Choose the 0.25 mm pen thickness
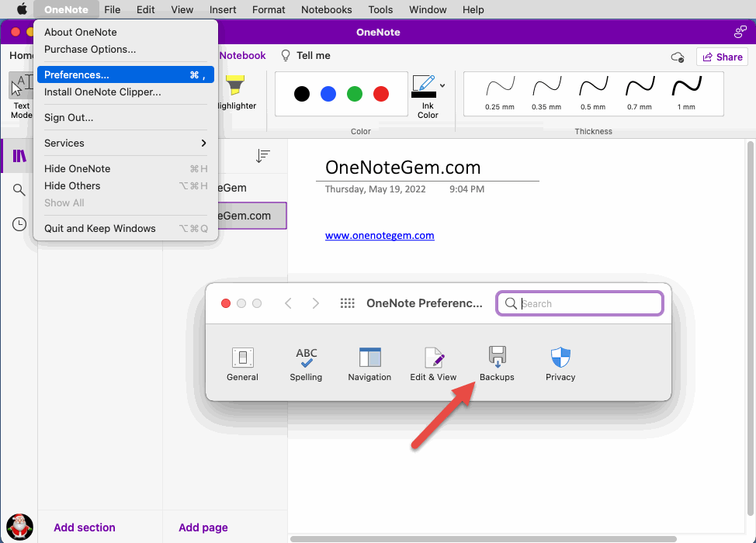This screenshot has height=543, width=756. 500,93
